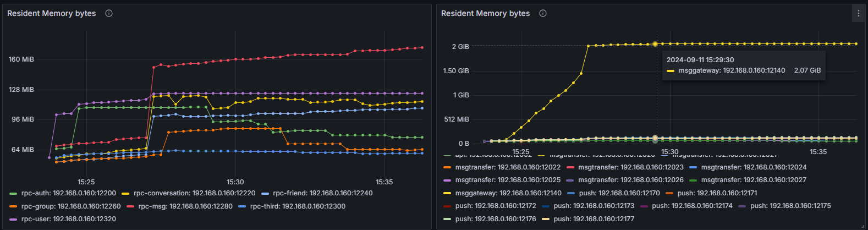Click the info icon on the right panel
The width and height of the screenshot is (868, 230).
tap(543, 13)
